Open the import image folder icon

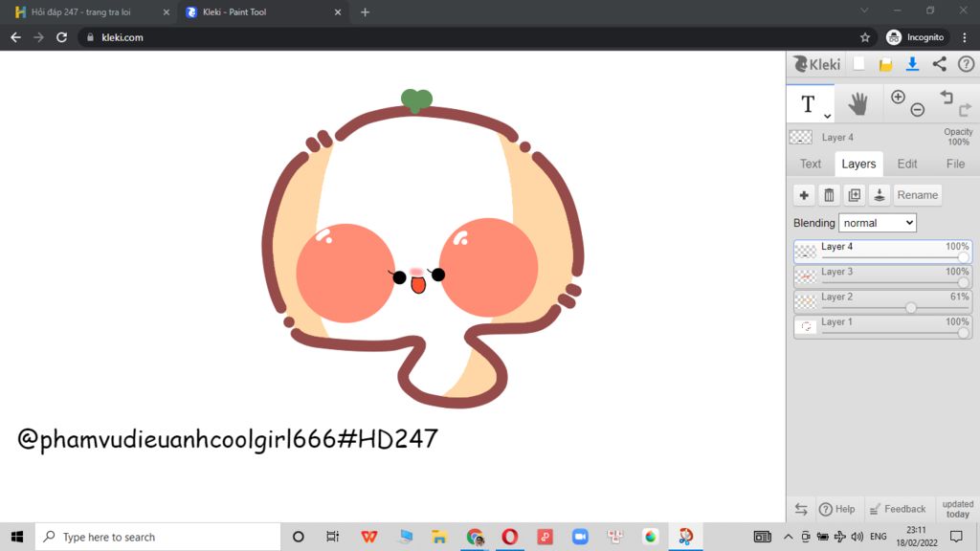click(885, 64)
